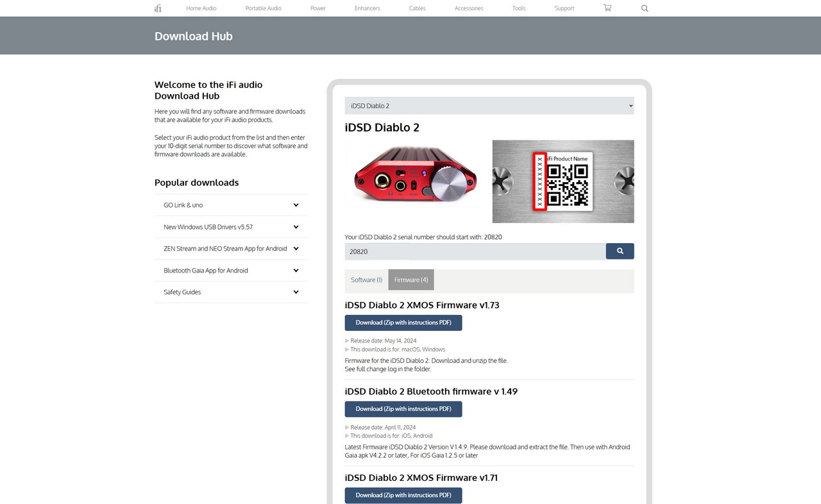Click the serial number input field

(x=475, y=251)
